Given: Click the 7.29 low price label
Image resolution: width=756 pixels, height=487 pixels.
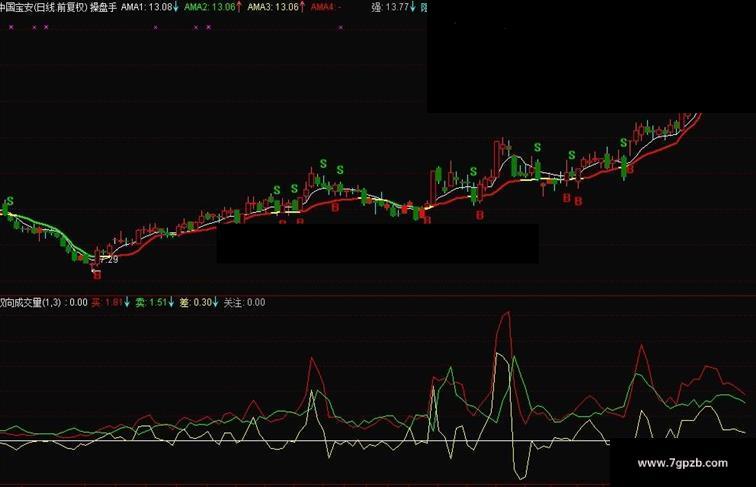Looking at the screenshot, I should (x=109, y=259).
